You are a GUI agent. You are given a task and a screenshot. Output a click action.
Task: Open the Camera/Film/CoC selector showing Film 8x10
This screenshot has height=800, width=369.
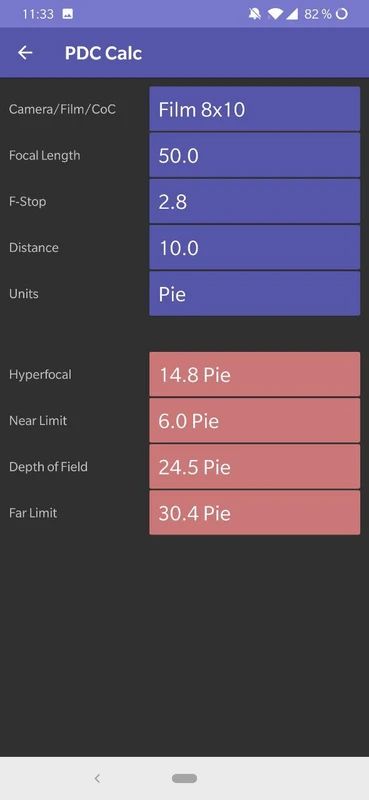coord(255,109)
